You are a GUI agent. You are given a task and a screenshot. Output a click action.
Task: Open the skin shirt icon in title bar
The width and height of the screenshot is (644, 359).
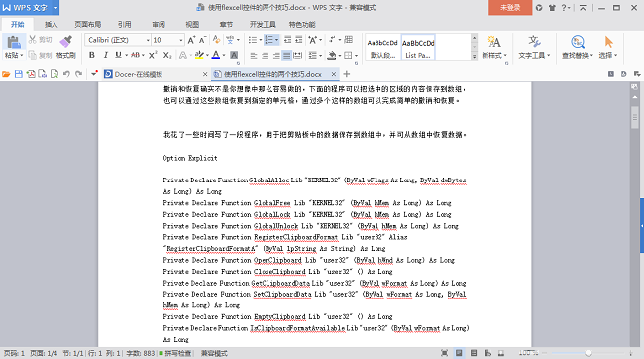552,8
